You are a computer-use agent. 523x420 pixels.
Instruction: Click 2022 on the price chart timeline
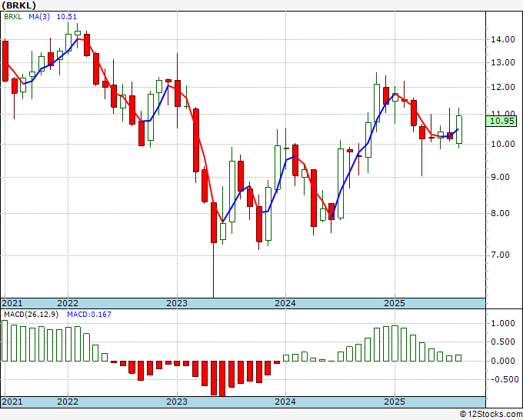pyautogui.click(x=68, y=303)
